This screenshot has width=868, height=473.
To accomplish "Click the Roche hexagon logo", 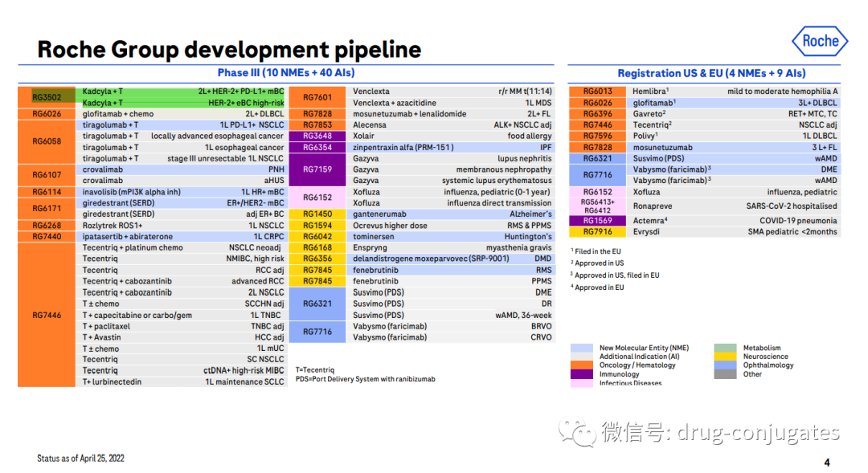I will tap(819, 42).
